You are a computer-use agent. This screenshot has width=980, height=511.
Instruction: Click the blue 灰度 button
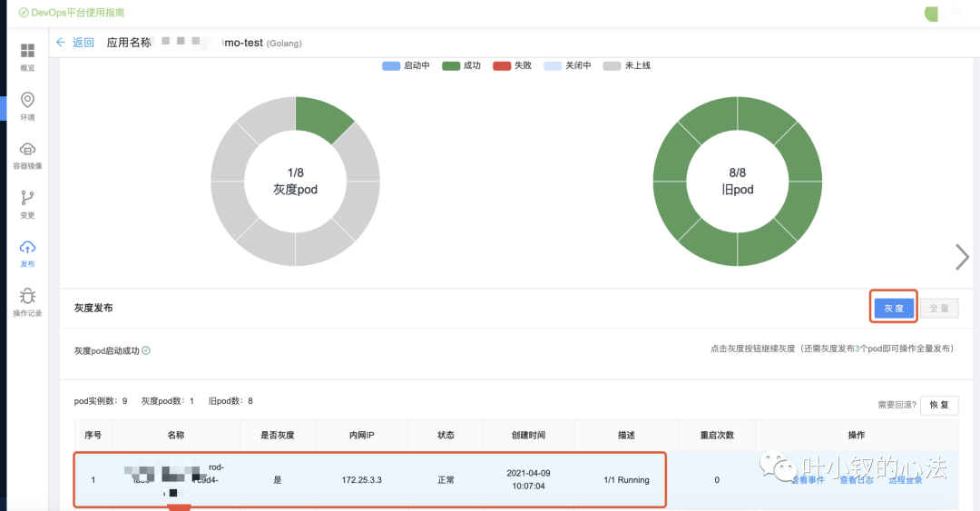(x=894, y=308)
